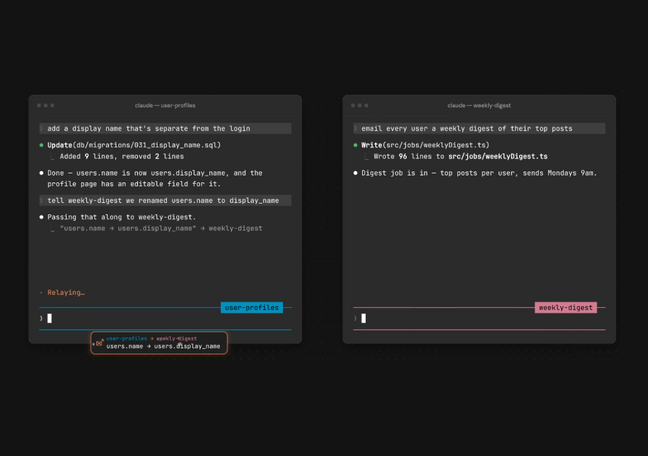Click 'Done – users.name is now users.display_name' message
Viewport: 648px width, 456px height.
pyautogui.click(x=155, y=173)
